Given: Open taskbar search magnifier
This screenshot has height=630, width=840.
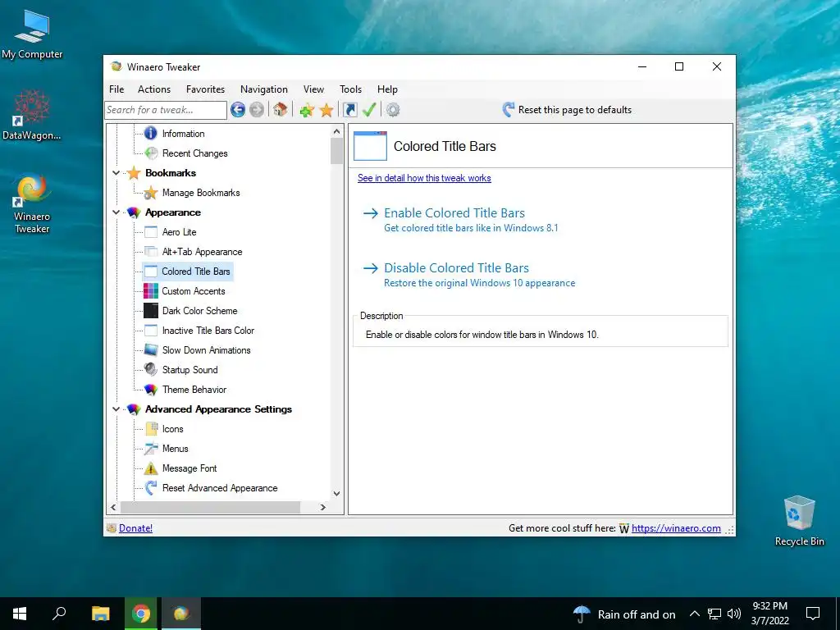Looking at the screenshot, I should pos(59,614).
